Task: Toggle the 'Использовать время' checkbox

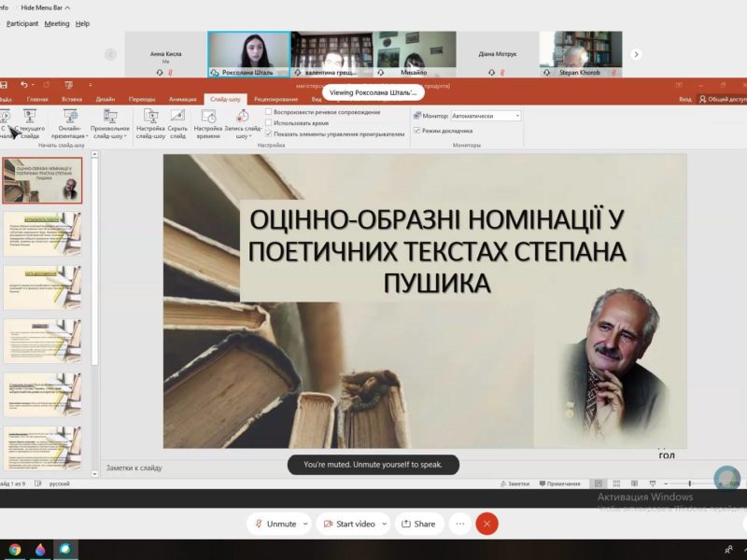Action: 269,122
